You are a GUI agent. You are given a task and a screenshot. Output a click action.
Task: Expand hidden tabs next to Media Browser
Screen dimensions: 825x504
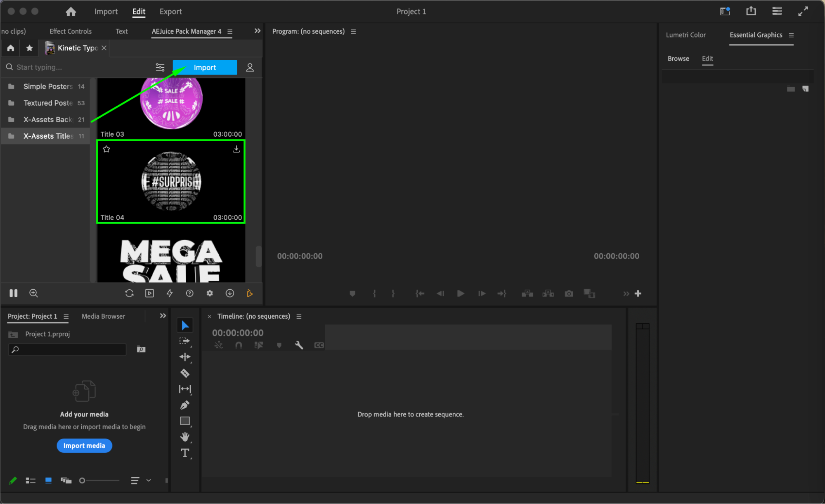(x=163, y=316)
